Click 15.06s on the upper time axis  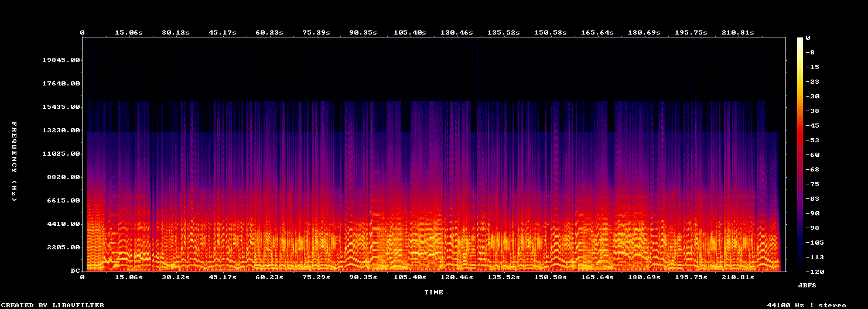[129, 32]
